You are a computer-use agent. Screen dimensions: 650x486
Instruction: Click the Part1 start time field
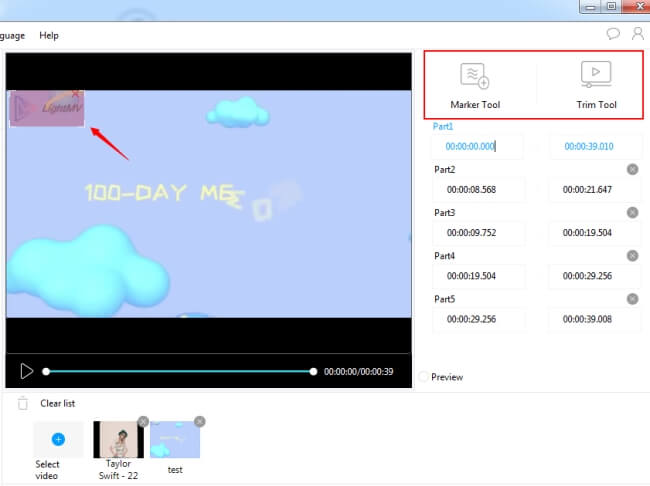pos(478,146)
